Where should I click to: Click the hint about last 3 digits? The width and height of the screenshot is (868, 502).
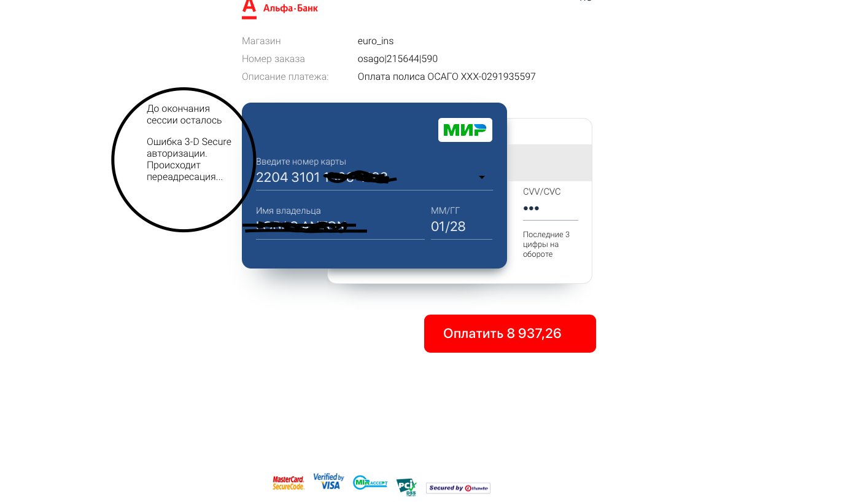point(546,244)
